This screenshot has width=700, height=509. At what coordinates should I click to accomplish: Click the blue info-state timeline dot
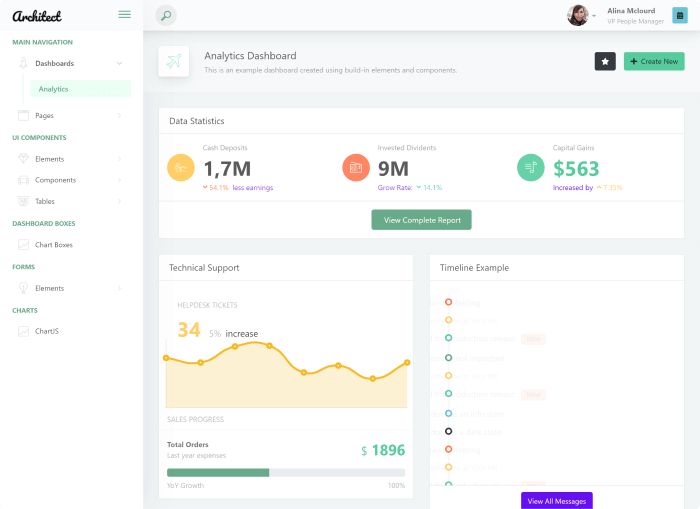[449, 413]
